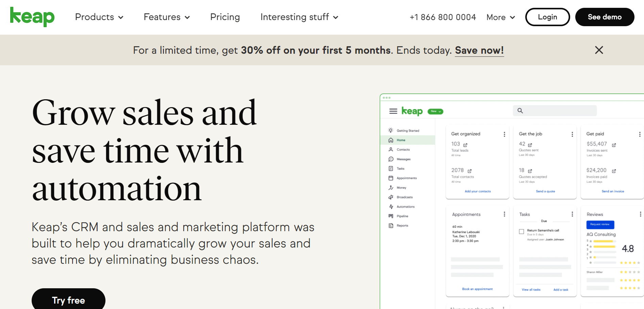Check the Return Samantha's call task checkbox

point(521,231)
